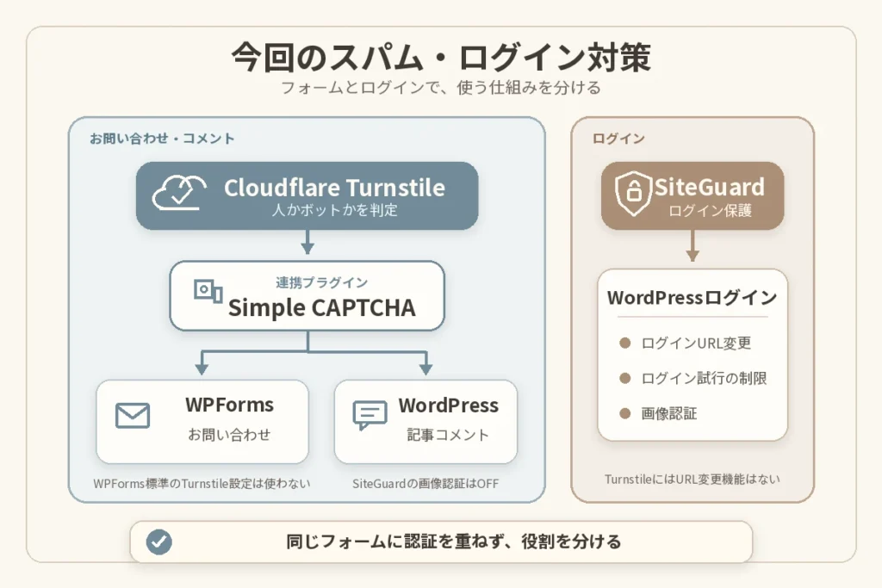Screen dimensions: 882x588
Task: Click the round checkmark icon in the bottom banner
Action: 159,542
